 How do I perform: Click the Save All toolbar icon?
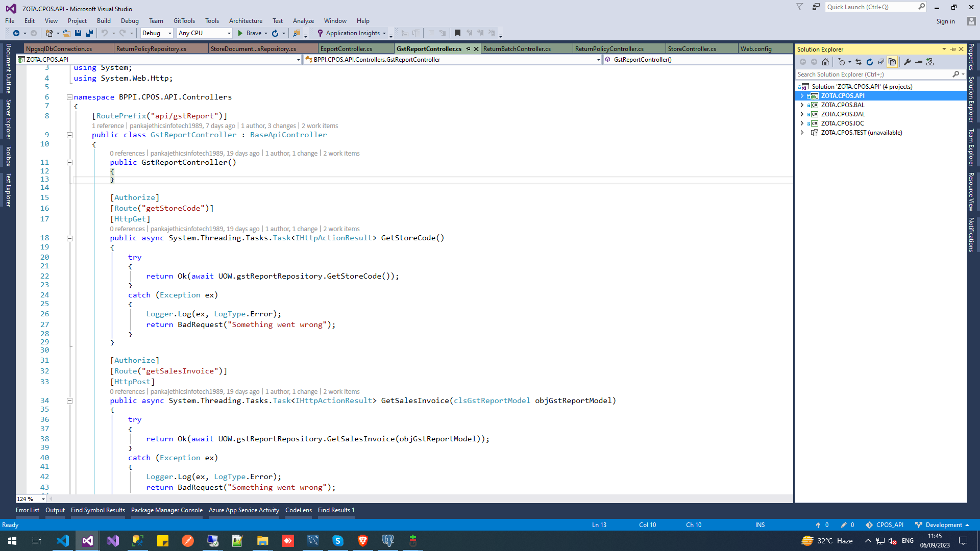(89, 33)
